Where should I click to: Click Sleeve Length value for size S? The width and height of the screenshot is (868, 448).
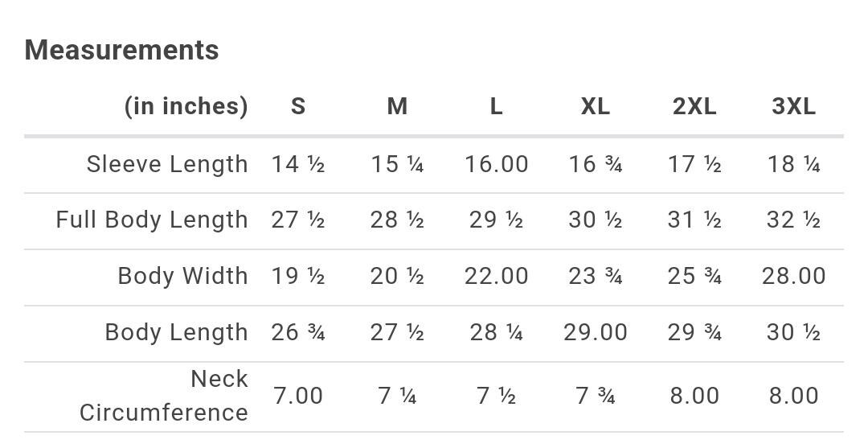click(x=298, y=164)
